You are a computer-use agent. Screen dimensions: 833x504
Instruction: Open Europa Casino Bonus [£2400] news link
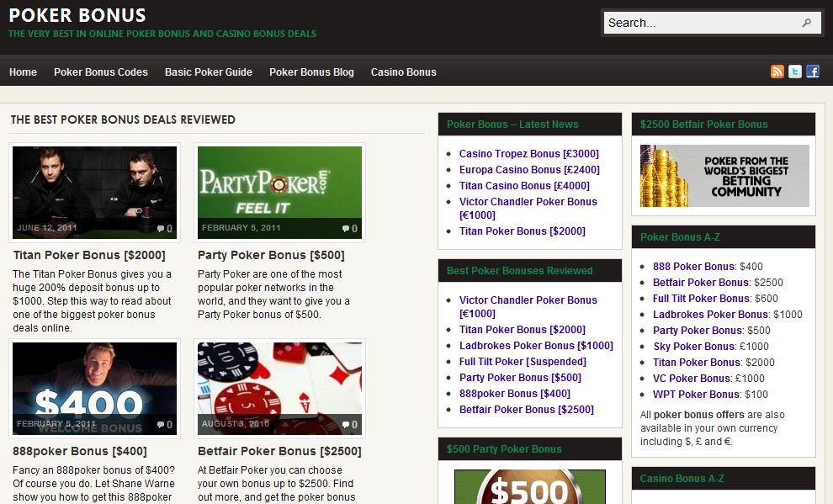[529, 169]
